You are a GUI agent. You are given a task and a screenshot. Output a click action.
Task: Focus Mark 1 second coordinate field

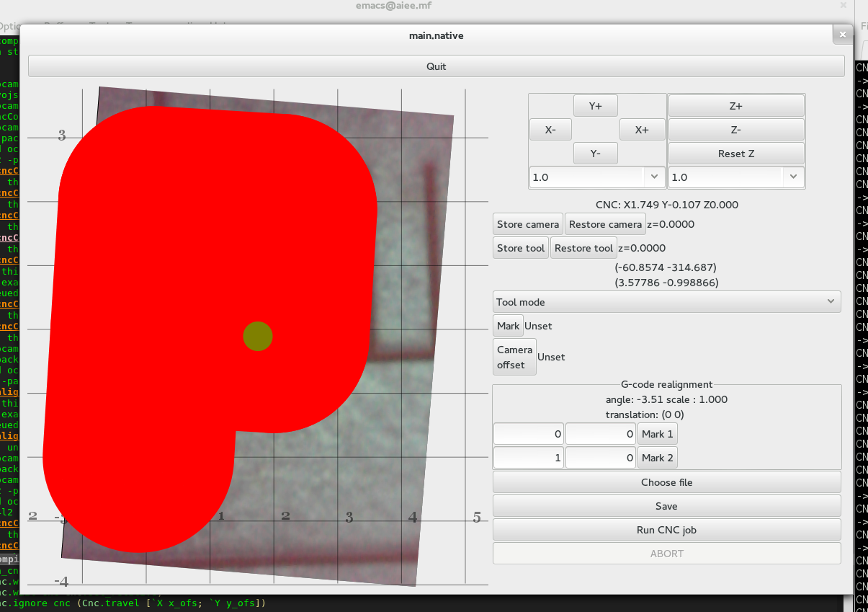601,434
